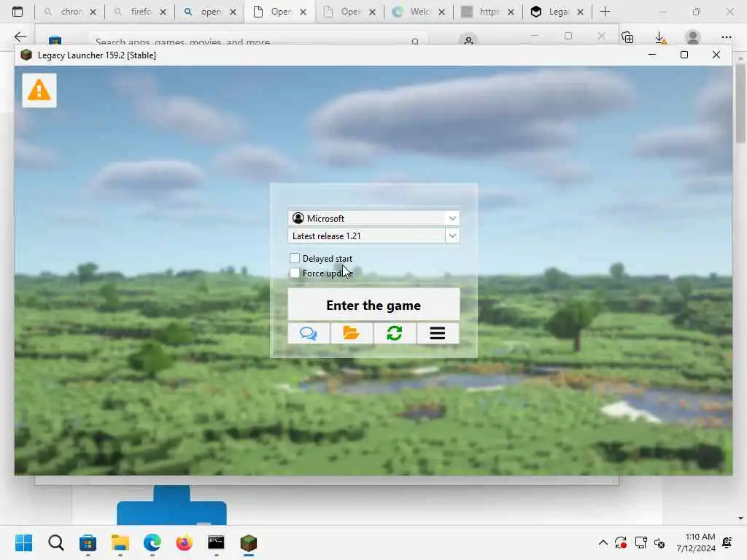Open File Explorer from taskbar
This screenshot has width=747, height=560.
point(120,542)
